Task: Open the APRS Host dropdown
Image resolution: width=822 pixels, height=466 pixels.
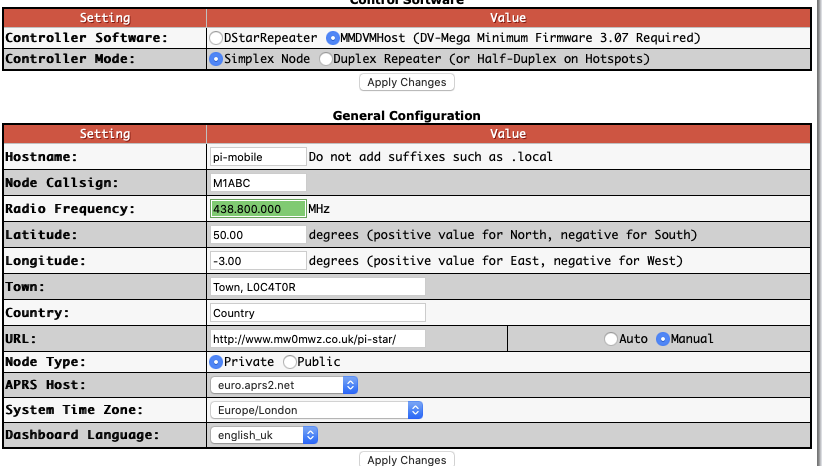Action: (284, 385)
